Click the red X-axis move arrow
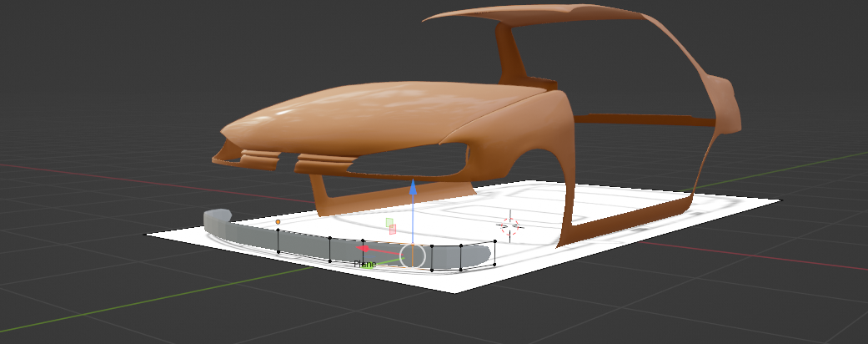Viewport: 868px width, 344px height. (364, 248)
